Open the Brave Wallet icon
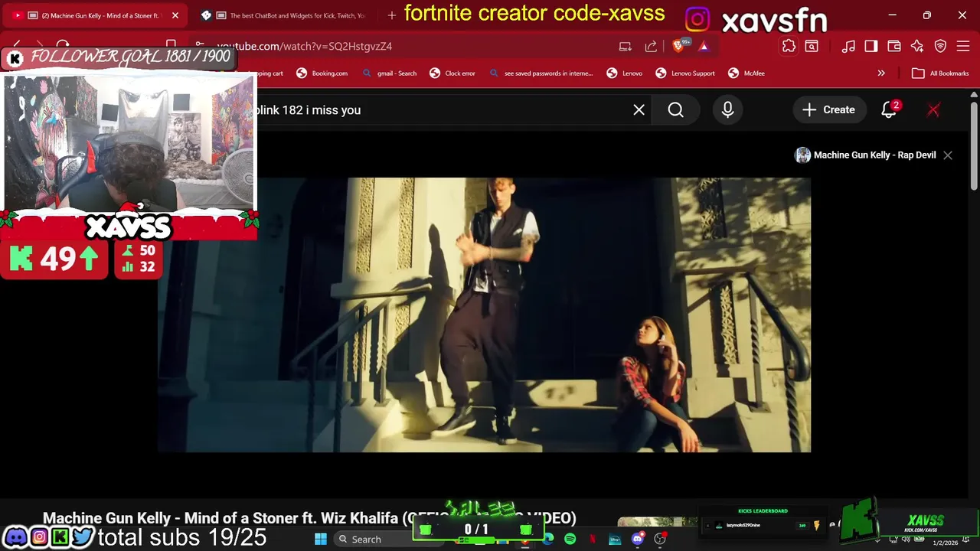The height and width of the screenshot is (551, 980). pyautogui.click(x=894, y=46)
